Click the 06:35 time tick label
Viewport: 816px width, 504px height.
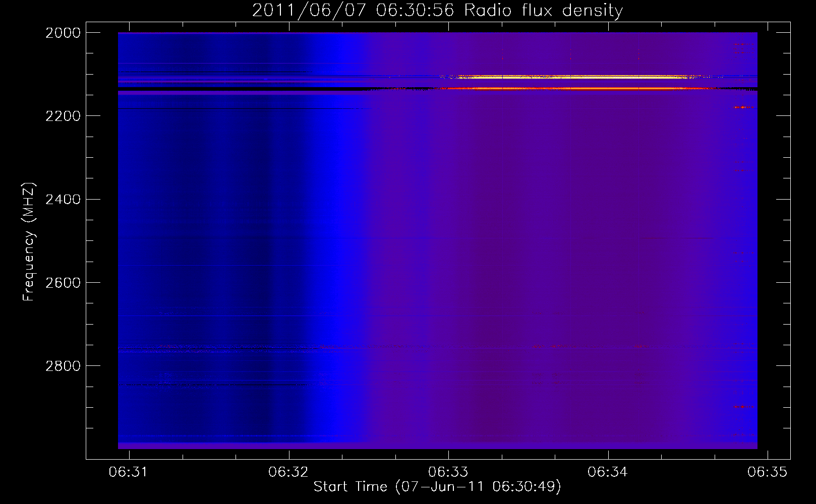point(767,472)
